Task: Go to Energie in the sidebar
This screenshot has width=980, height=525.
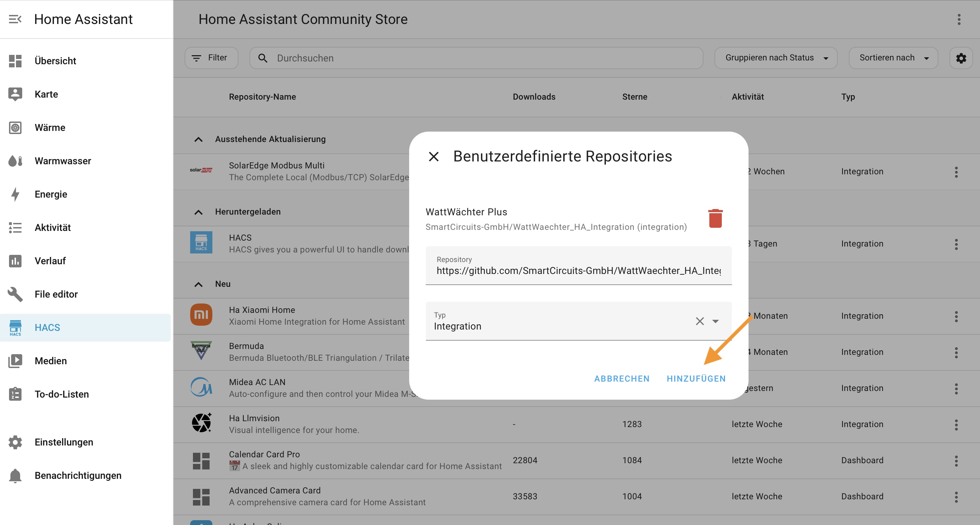Action: [51, 194]
